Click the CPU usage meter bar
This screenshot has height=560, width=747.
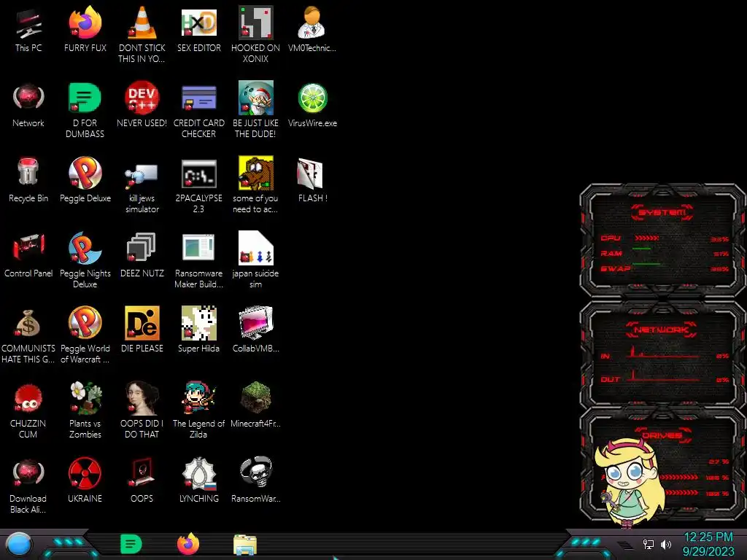tap(646, 238)
